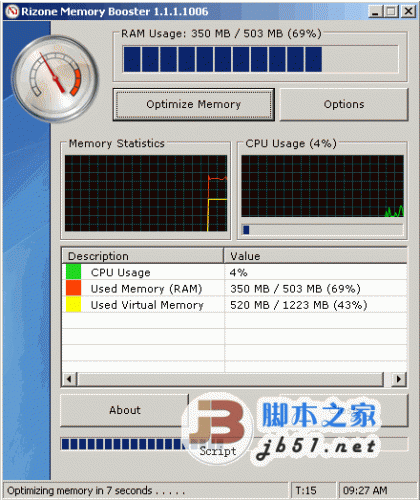Click the RAM Usage progress bar

260,59
